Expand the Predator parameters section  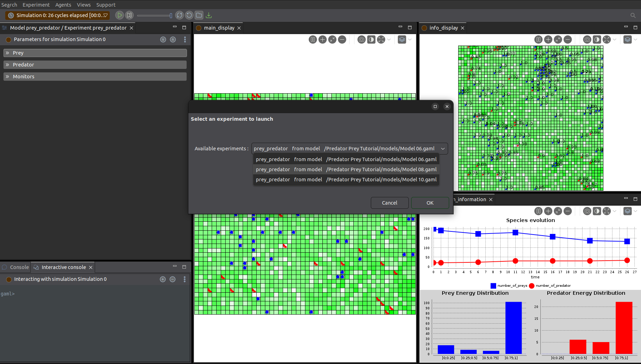95,65
